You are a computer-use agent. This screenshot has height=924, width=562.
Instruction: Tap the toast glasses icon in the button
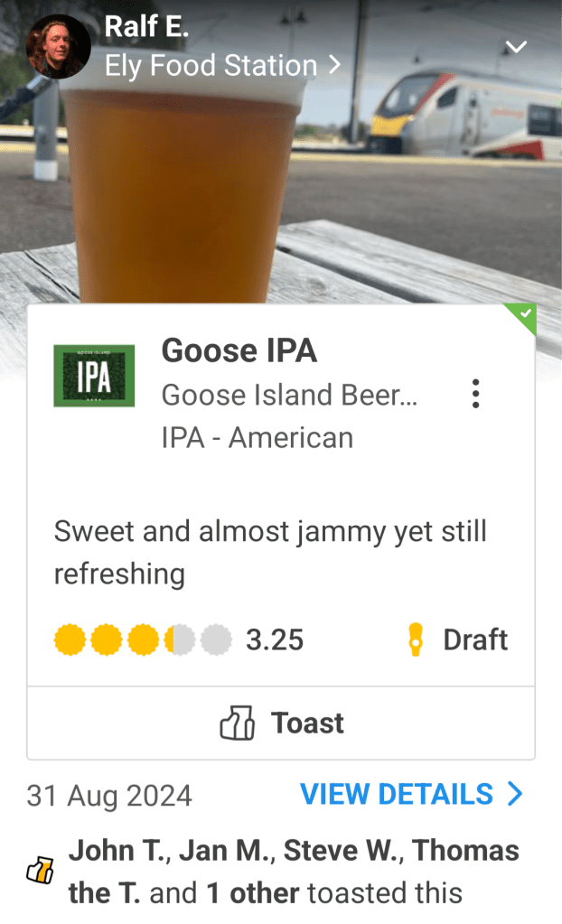(238, 723)
